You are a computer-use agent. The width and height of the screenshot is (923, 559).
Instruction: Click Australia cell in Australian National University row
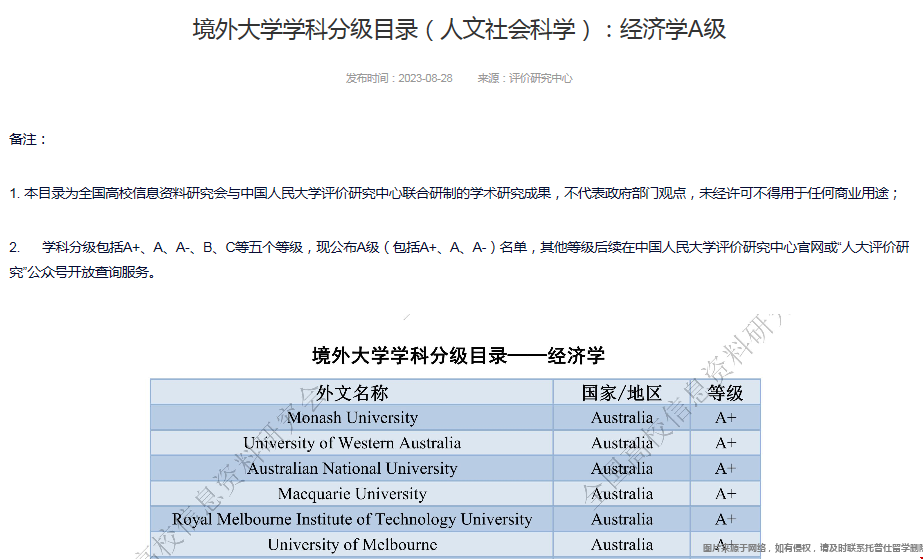[622, 468]
